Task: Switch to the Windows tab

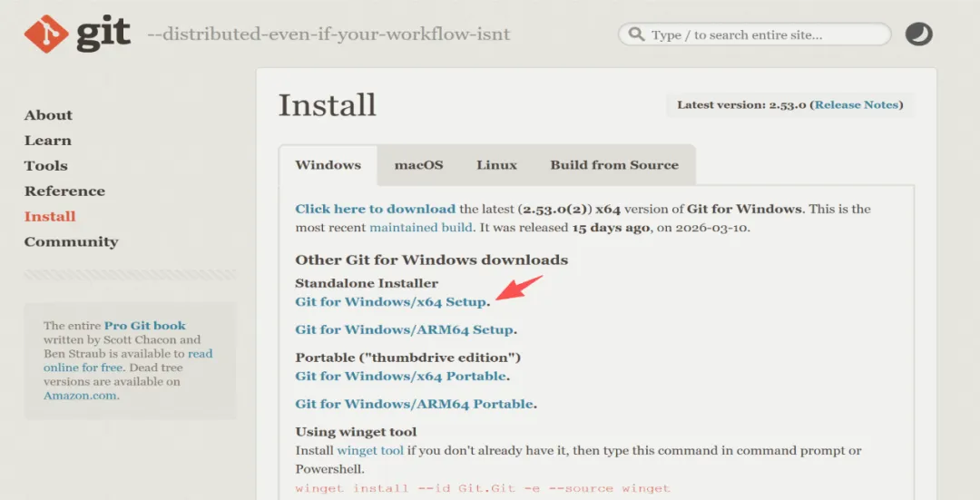Action: click(x=328, y=165)
